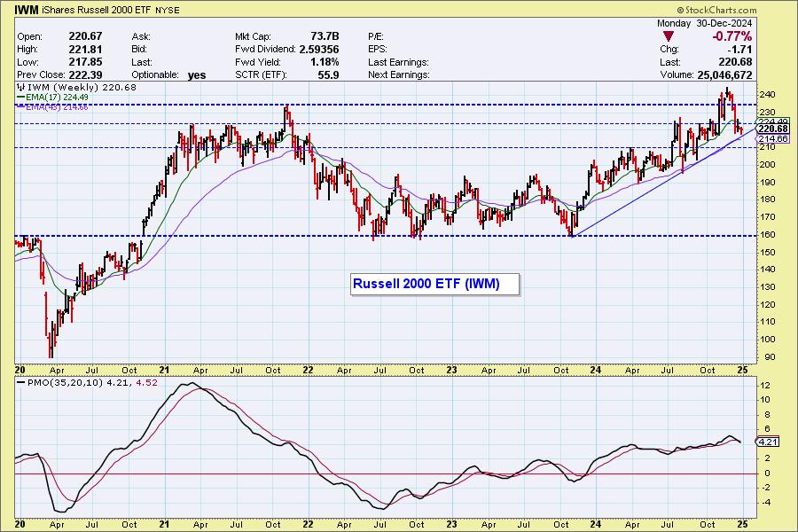
Task: Click the date 'Monday 30-Dec-2024'
Action: 704,23
